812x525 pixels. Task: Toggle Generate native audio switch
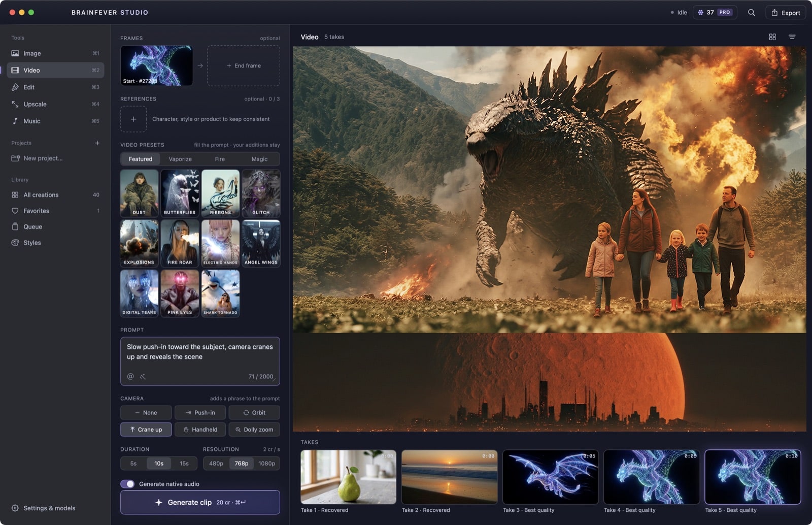(127, 484)
